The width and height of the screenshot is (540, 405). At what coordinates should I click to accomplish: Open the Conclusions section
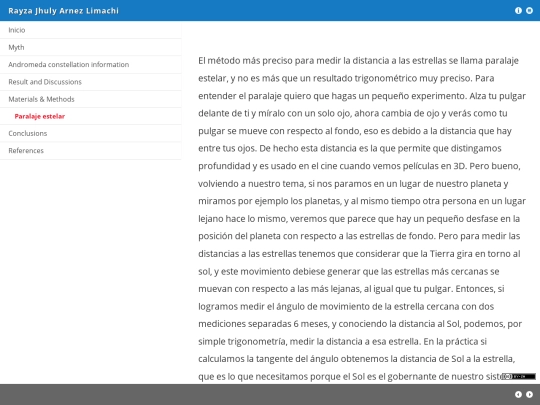click(x=91, y=133)
